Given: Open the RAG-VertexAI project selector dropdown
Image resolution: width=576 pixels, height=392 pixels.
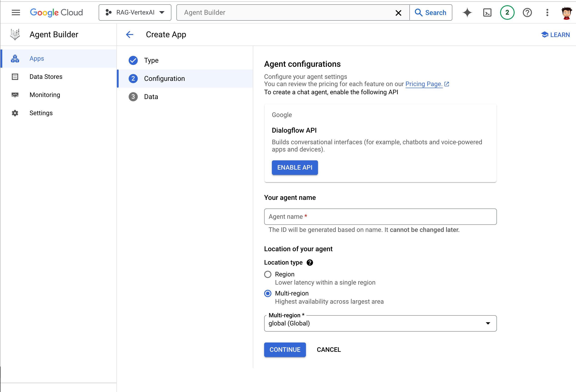Looking at the screenshot, I should coord(135,12).
